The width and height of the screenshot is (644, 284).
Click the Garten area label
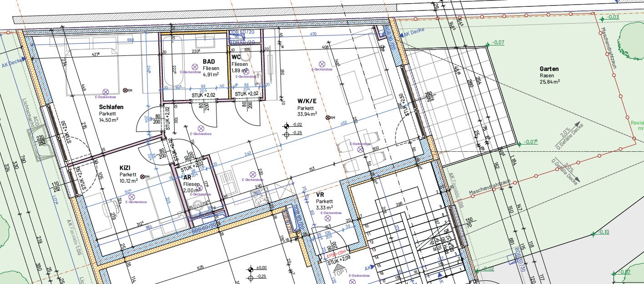tap(549, 69)
